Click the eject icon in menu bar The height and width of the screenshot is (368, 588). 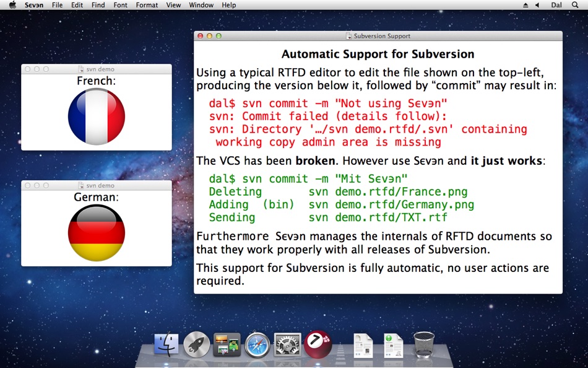[x=525, y=5]
